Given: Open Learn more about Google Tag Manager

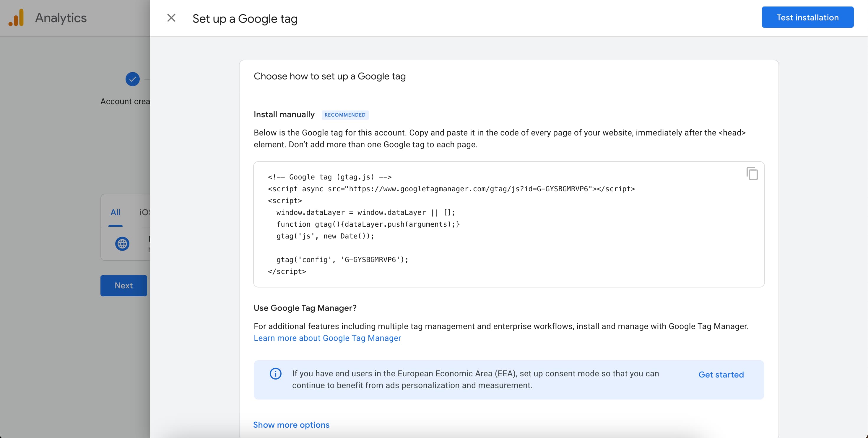Looking at the screenshot, I should 327,338.
